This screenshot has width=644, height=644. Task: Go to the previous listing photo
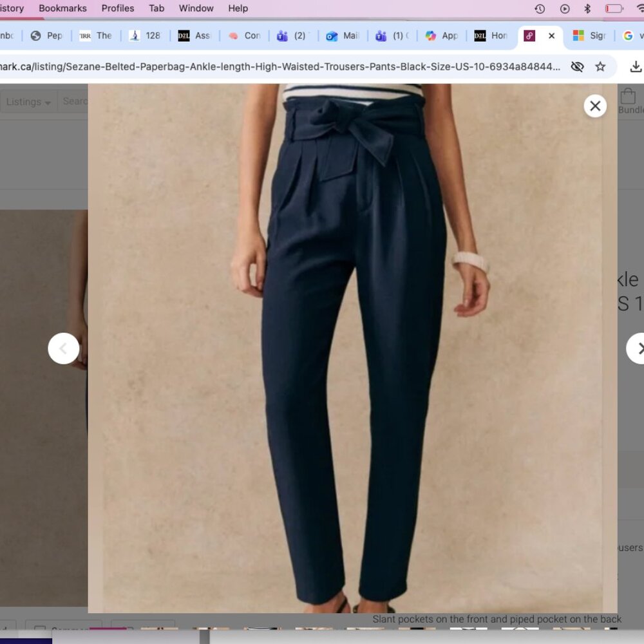click(x=63, y=348)
